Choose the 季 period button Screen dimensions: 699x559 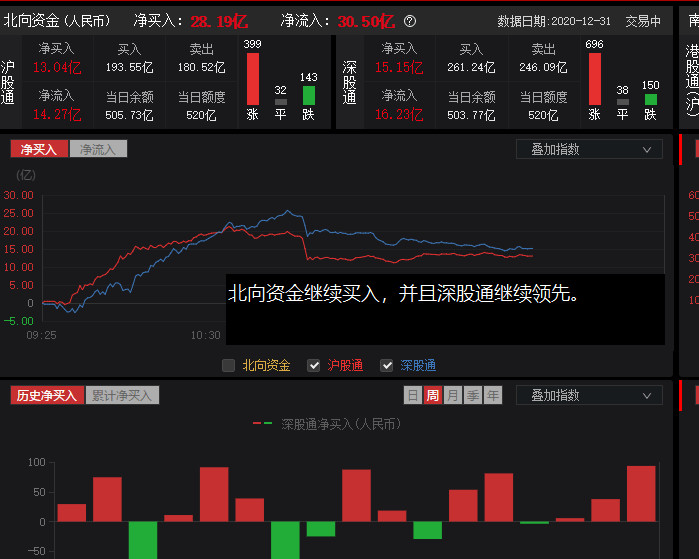point(473,395)
